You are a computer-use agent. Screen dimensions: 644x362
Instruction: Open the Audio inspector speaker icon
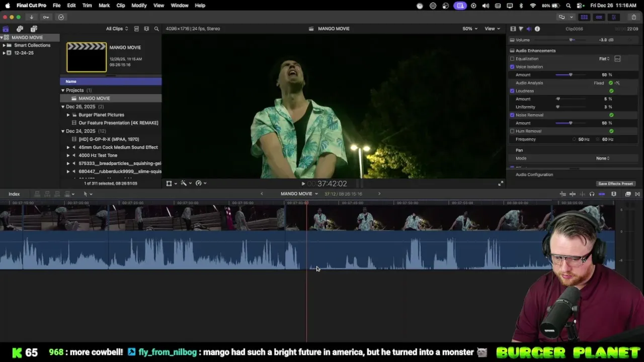[529, 29]
